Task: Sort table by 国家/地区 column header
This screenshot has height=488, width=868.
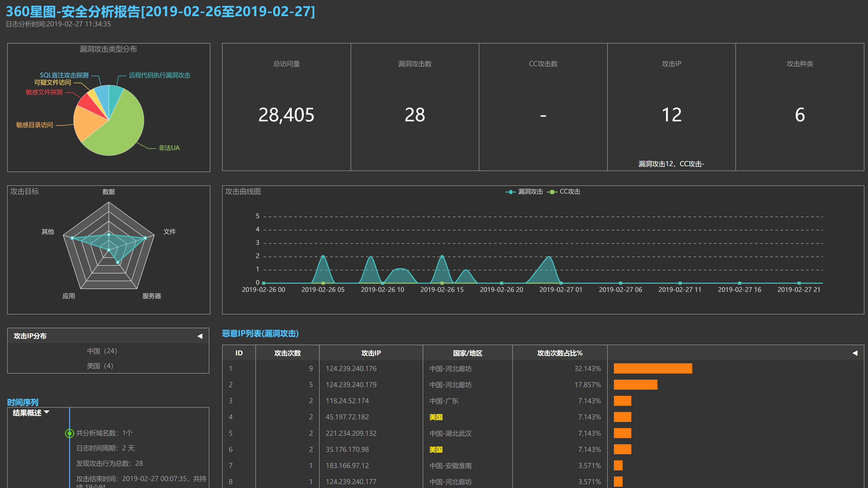Action: [x=468, y=353]
